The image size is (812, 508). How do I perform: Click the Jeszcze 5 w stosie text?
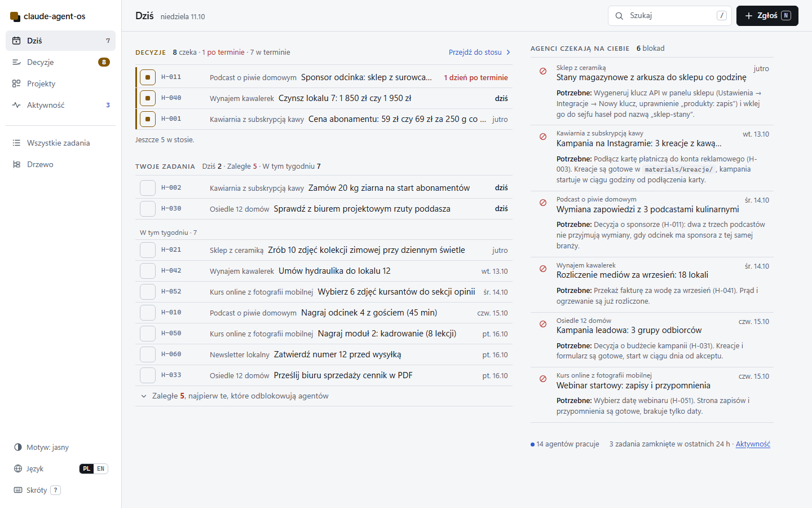point(165,140)
